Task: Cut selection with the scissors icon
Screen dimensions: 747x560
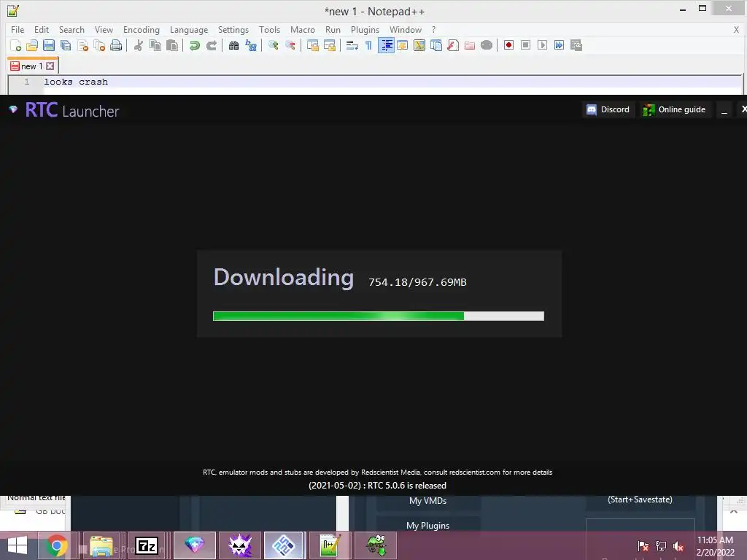Action: [139, 45]
